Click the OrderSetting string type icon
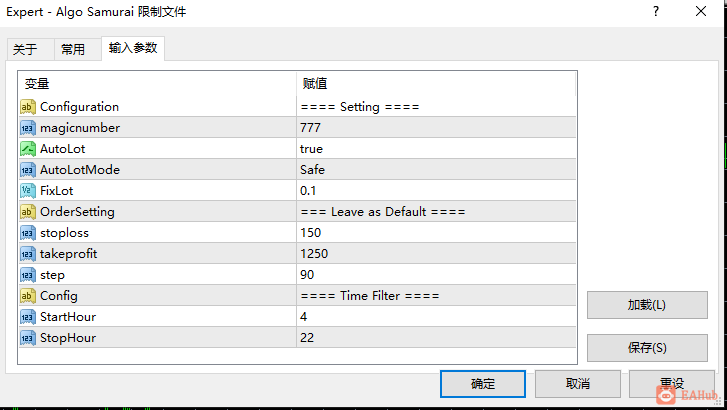Viewport: 727px width, 410px height. [x=28, y=212]
